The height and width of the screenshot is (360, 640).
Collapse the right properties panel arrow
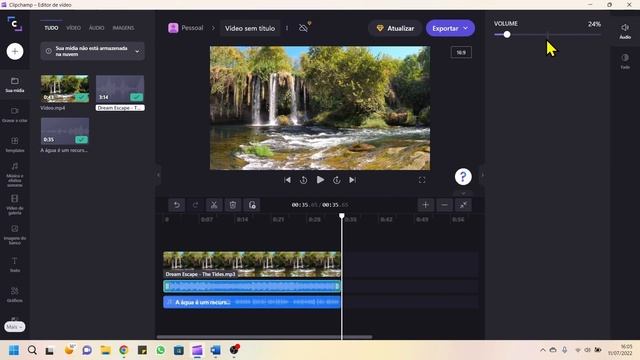click(482, 175)
